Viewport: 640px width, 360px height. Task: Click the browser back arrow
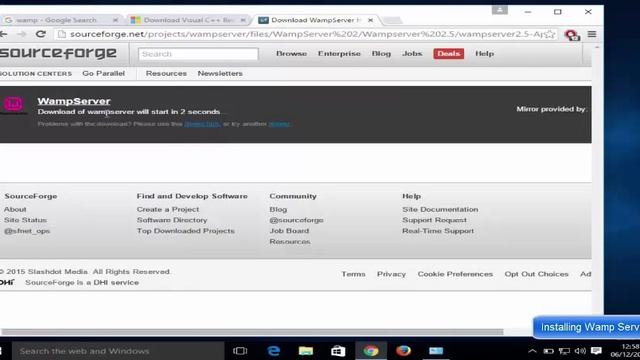[3, 34]
